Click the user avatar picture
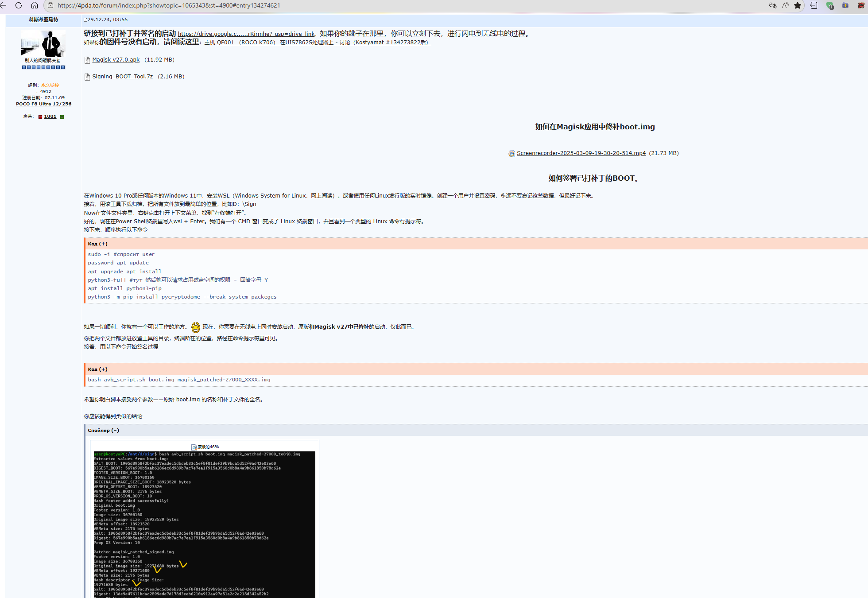 coord(43,43)
